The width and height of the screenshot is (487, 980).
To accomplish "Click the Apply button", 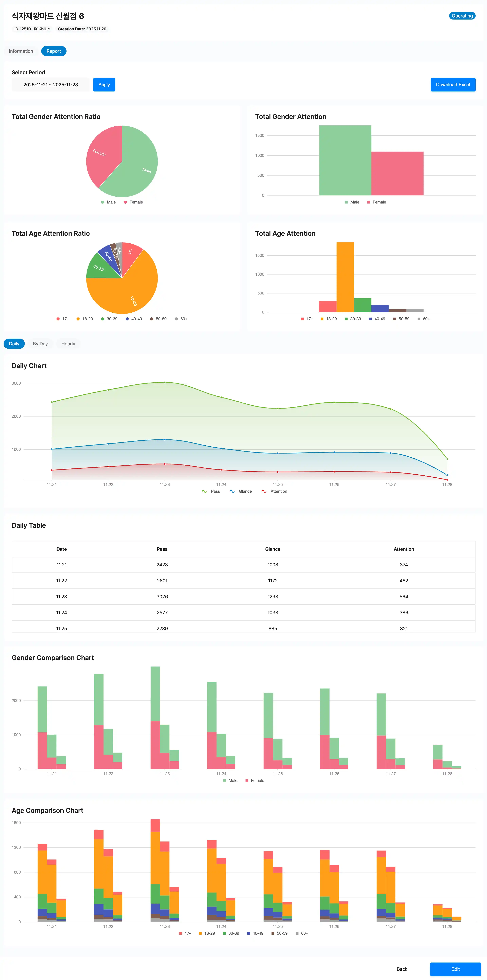I will pos(104,85).
